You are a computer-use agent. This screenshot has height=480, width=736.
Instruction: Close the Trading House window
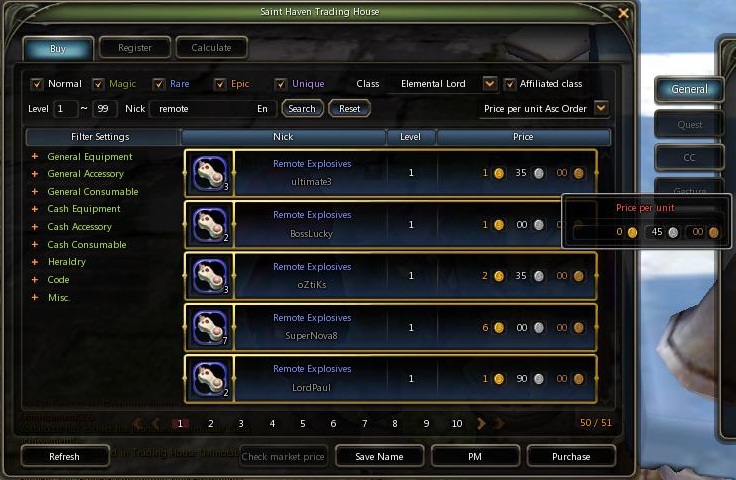[x=623, y=13]
